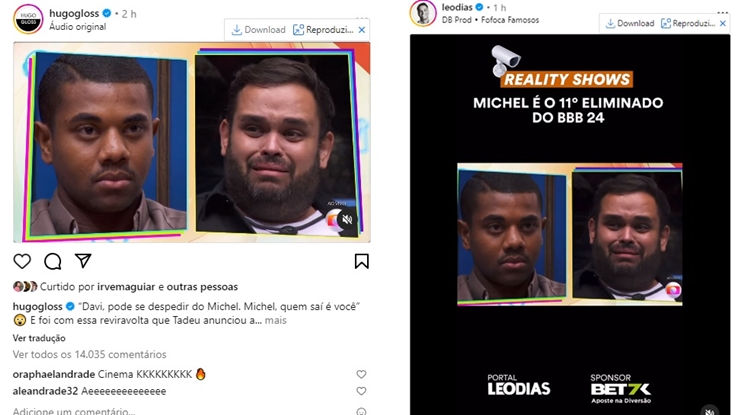This screenshot has width=750, height=415.
Task: Close the download bar on hugogloss post
Action: (x=362, y=30)
